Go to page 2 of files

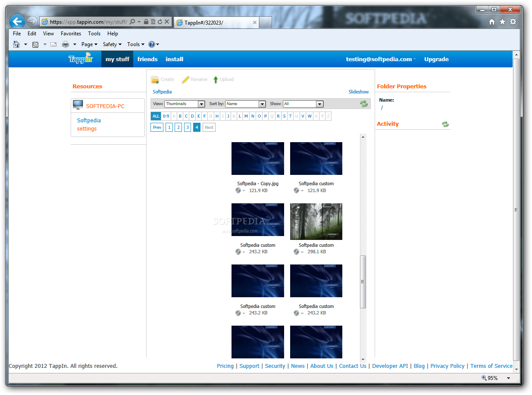click(178, 127)
